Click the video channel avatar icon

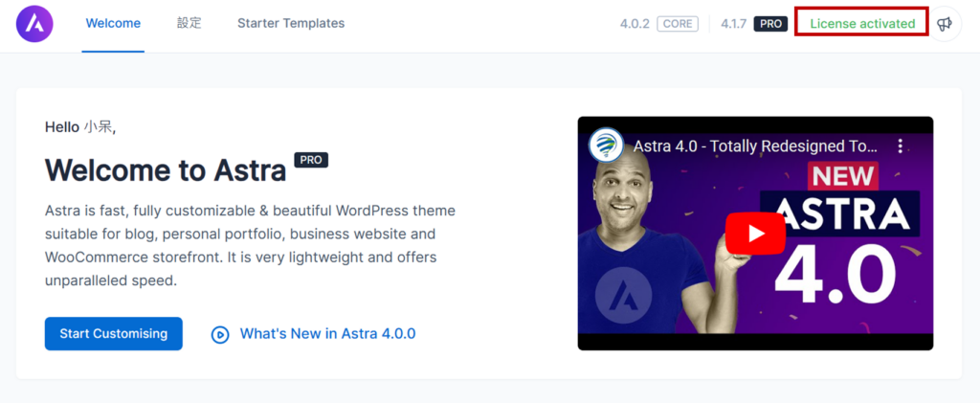click(x=606, y=146)
